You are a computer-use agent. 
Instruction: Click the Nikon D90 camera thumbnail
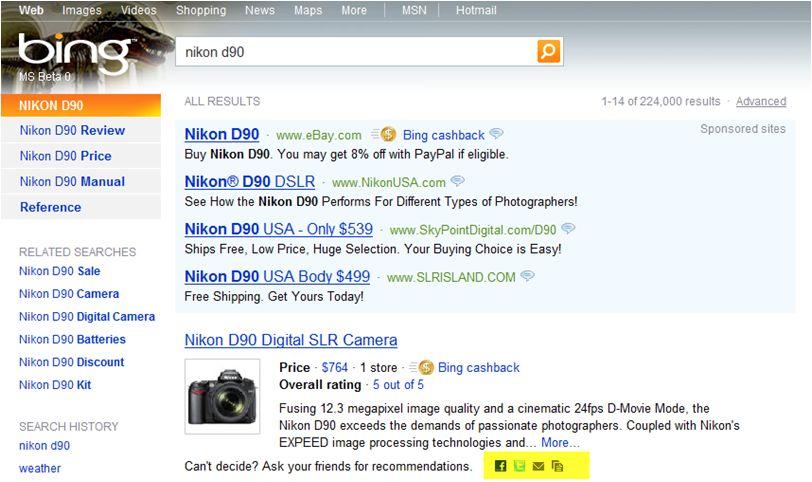[x=222, y=397]
